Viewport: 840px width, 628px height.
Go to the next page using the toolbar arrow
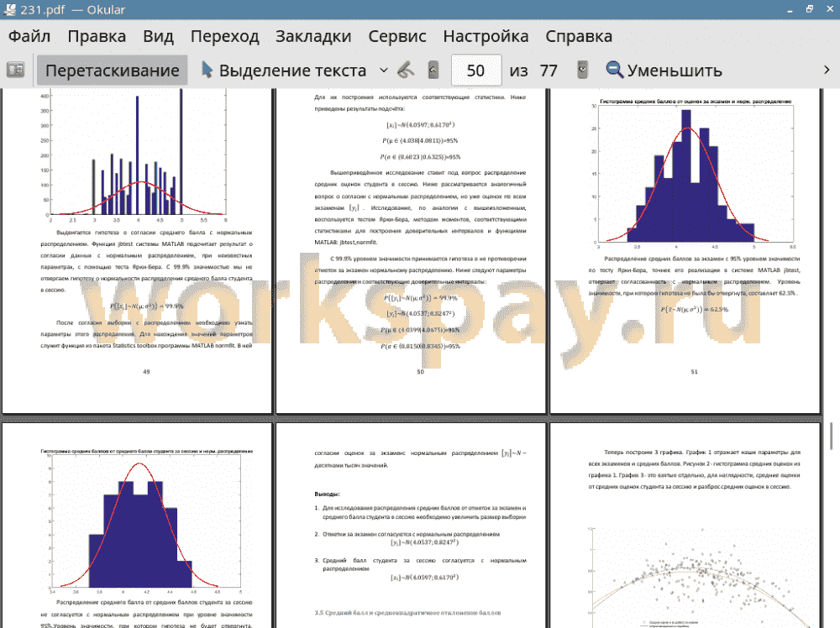coord(582,71)
